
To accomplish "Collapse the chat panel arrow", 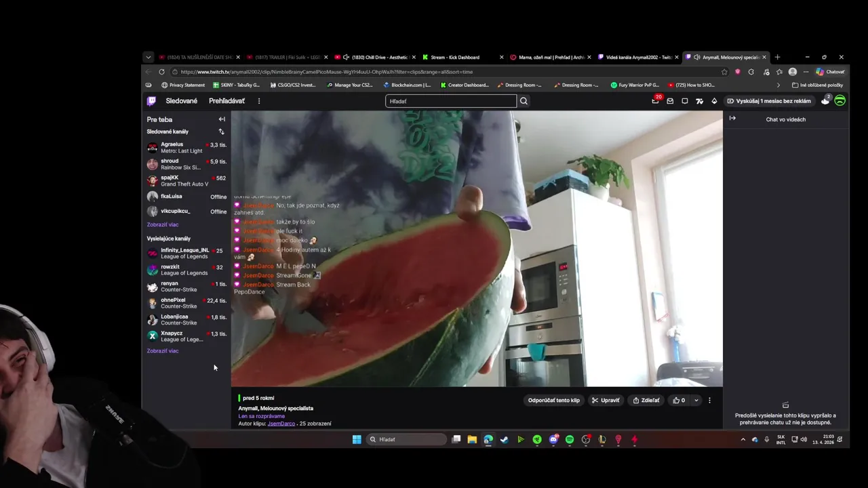I will pyautogui.click(x=732, y=119).
